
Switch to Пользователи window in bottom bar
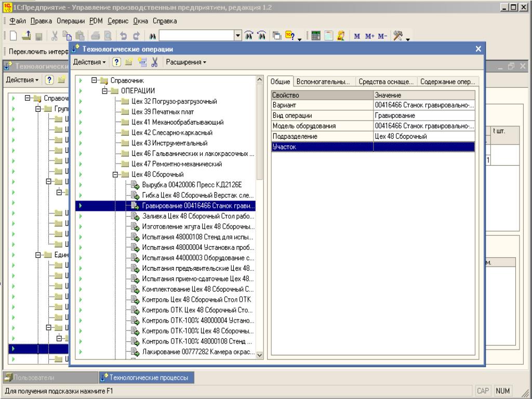50,377
